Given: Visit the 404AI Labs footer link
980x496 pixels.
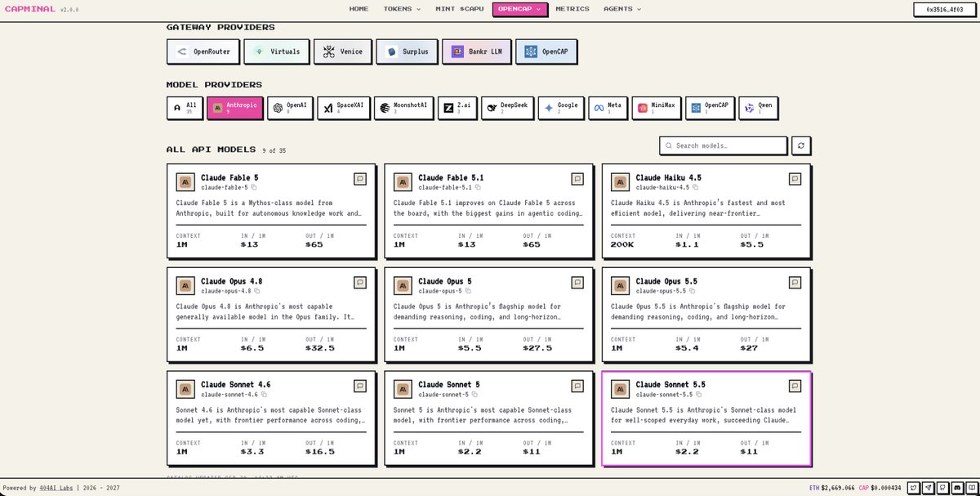Looking at the screenshot, I should 56,488.
